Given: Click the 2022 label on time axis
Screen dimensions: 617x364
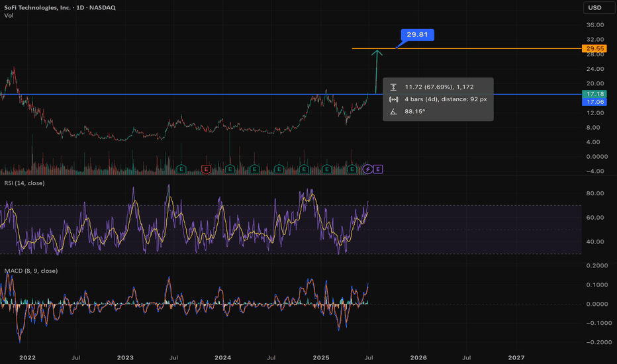Looking at the screenshot, I should 27,357.
